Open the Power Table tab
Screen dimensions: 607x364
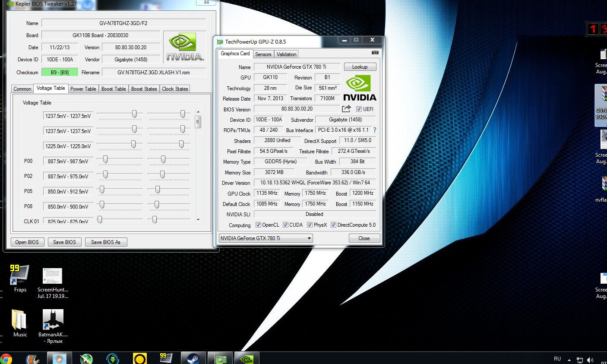(x=83, y=89)
